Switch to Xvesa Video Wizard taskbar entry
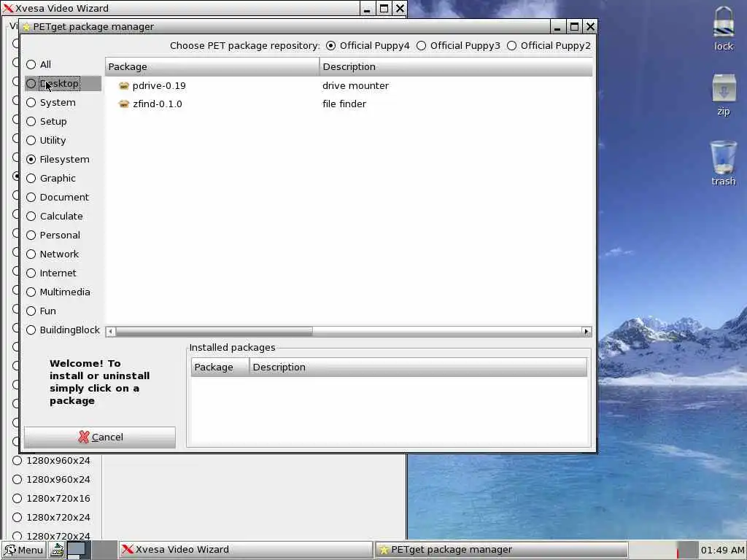Screen dimensions: 747x560 click(245, 550)
